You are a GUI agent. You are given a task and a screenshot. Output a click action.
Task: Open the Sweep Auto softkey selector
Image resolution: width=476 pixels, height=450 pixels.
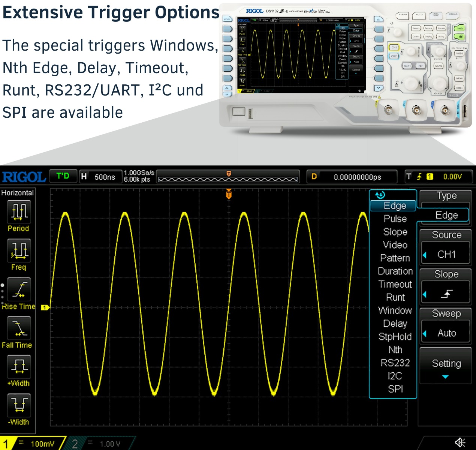[x=445, y=326]
